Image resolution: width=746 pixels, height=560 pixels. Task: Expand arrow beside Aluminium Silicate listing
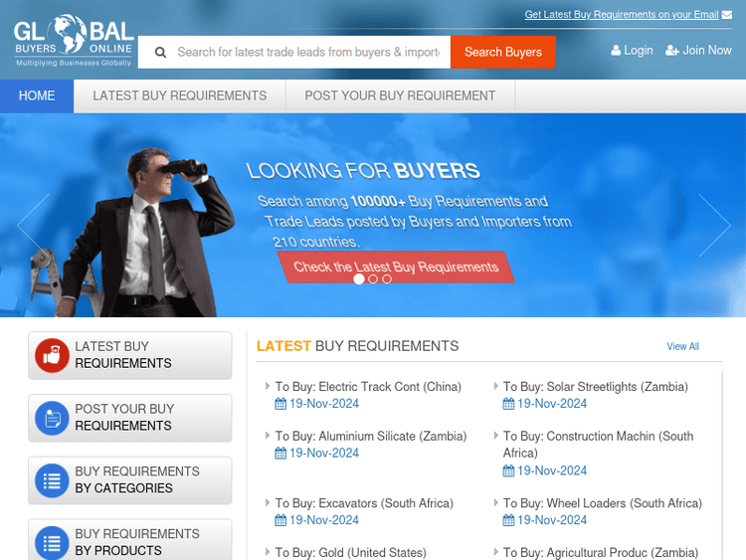click(268, 436)
